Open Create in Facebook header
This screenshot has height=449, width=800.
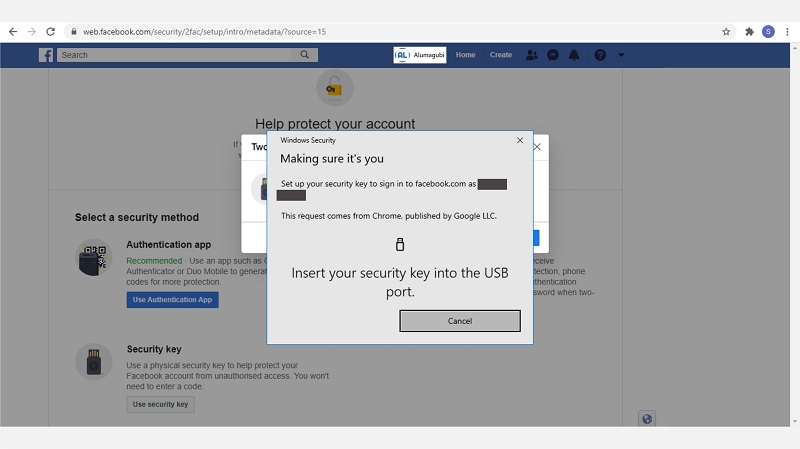coord(501,55)
